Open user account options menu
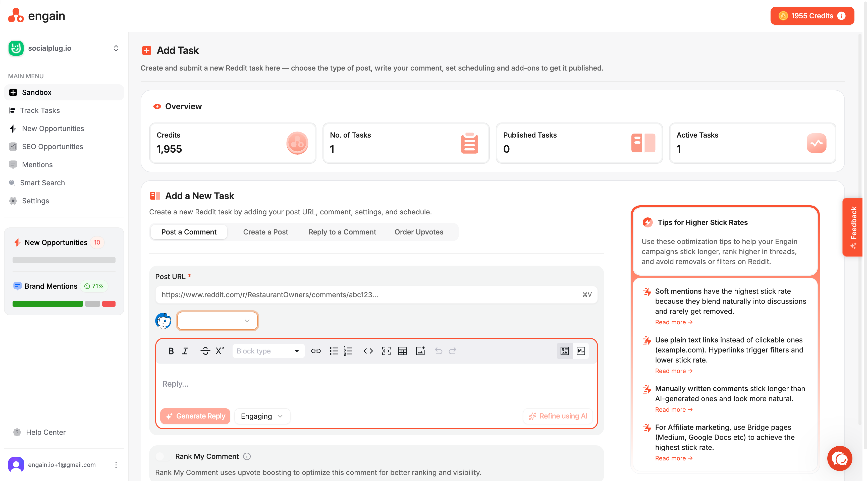 [x=116, y=465]
